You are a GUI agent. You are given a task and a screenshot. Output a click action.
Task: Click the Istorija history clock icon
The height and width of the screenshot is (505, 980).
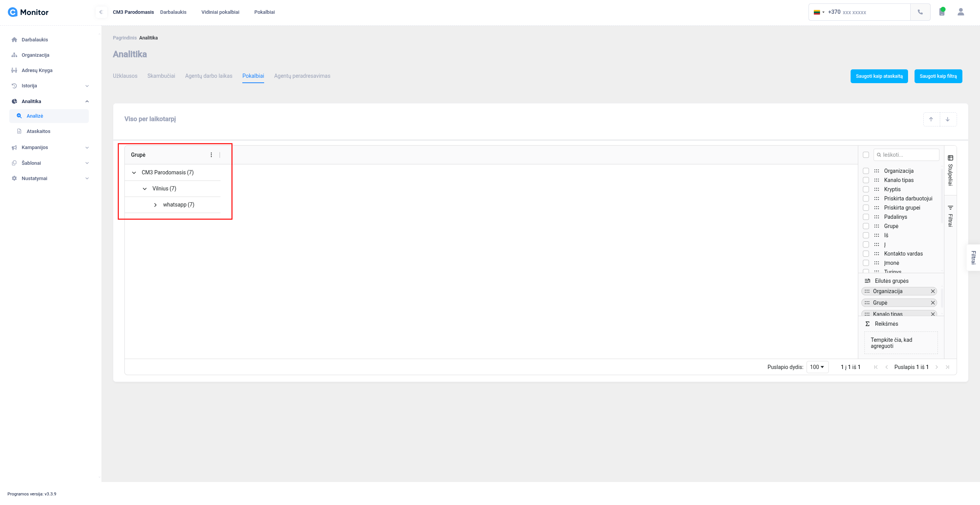point(15,86)
